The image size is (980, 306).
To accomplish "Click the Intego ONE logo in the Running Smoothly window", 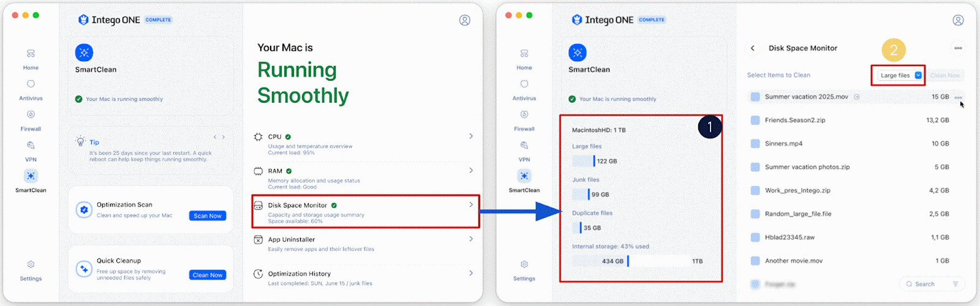I will (110, 20).
